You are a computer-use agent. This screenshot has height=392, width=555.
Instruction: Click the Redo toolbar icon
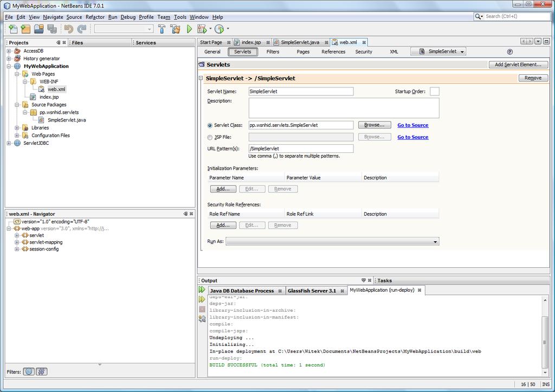coord(82,29)
